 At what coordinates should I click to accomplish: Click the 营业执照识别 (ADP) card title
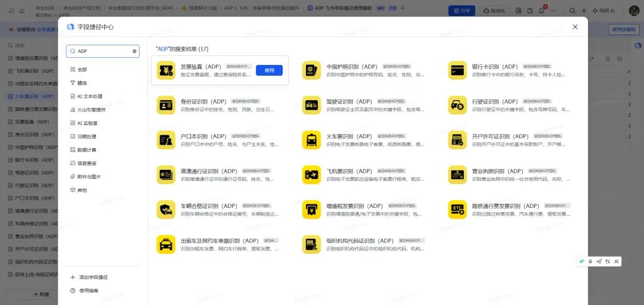(498, 171)
